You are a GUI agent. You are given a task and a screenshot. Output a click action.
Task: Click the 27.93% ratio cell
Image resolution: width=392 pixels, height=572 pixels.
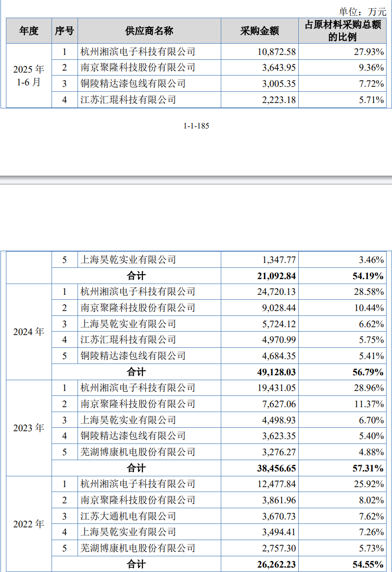pos(369,52)
